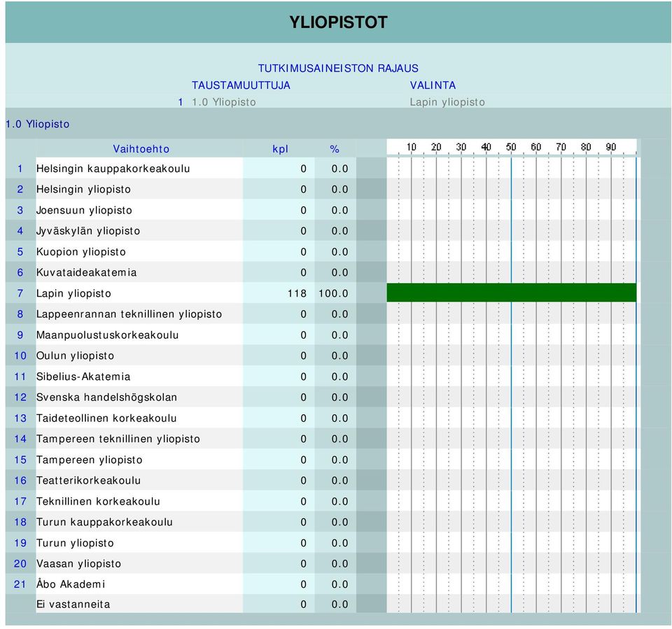The width and height of the screenshot is (672, 629).
Task: Click row number 14 in the index column
Action: point(20,439)
